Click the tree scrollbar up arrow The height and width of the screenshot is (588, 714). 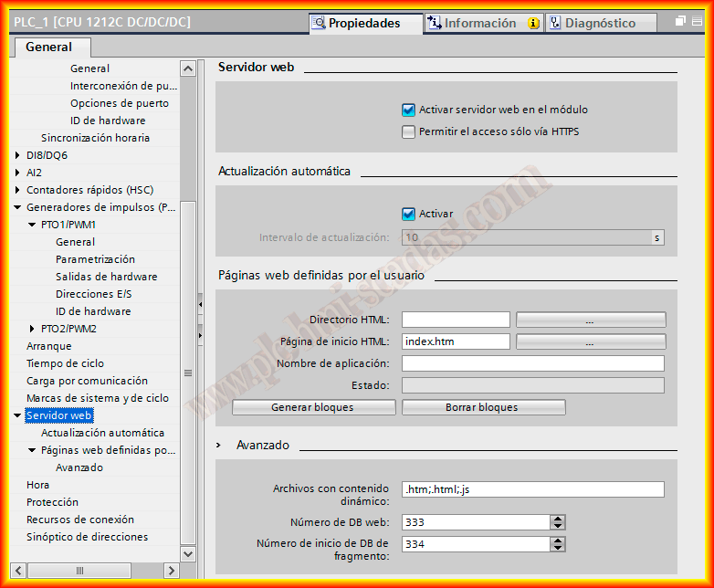pyautogui.click(x=188, y=68)
